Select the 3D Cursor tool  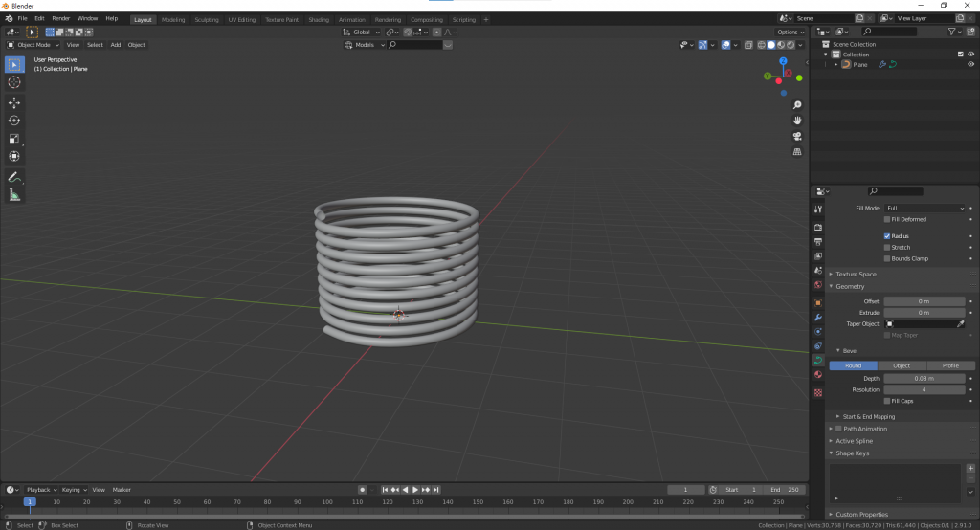(14, 82)
